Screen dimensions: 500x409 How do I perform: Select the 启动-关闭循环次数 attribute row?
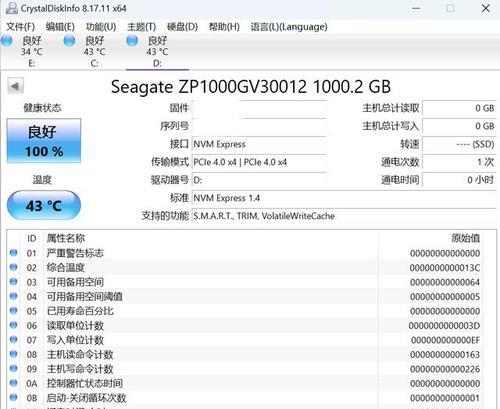tap(245, 398)
